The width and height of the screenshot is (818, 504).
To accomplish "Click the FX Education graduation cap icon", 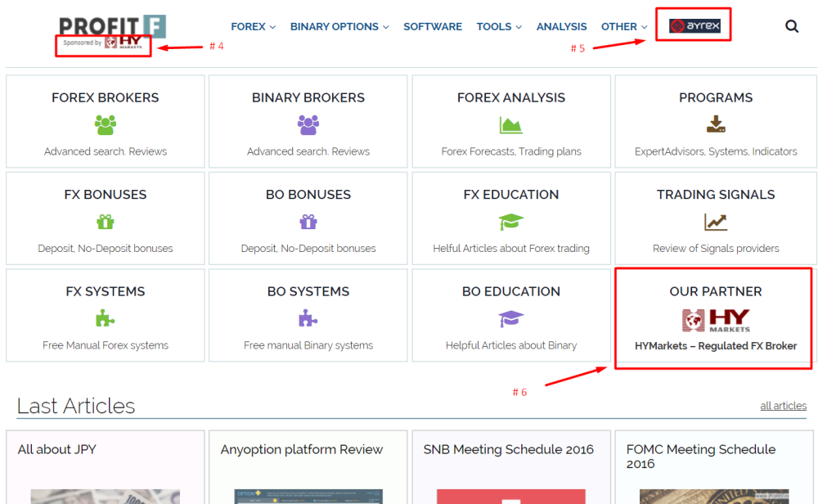I will tap(510, 222).
